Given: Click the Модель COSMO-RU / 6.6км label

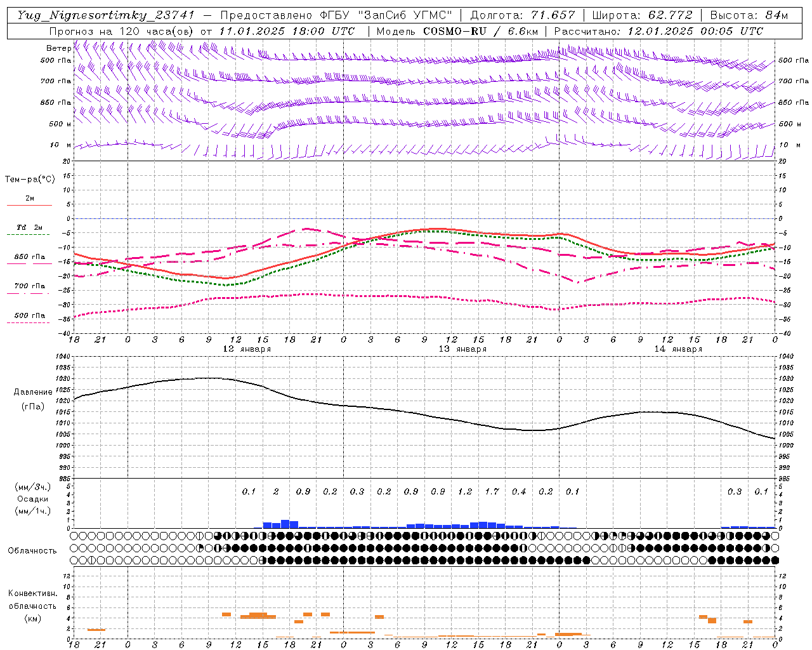Looking at the screenshot, I should 457,31.
